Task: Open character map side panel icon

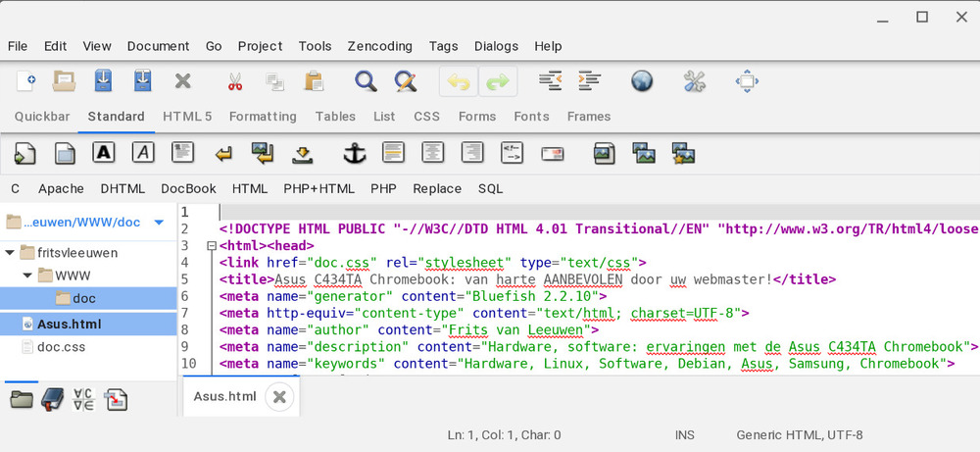Action: click(83, 399)
